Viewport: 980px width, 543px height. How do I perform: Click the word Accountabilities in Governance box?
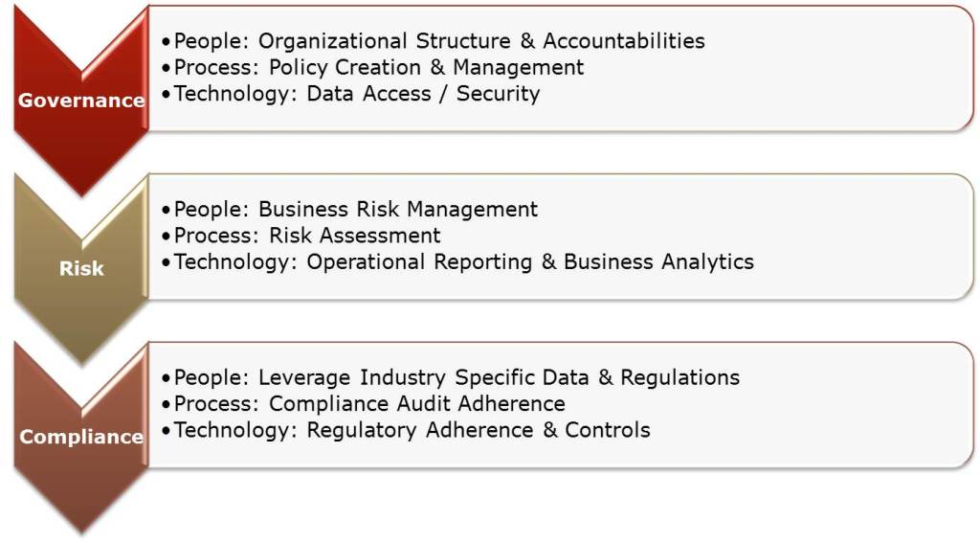(624, 41)
